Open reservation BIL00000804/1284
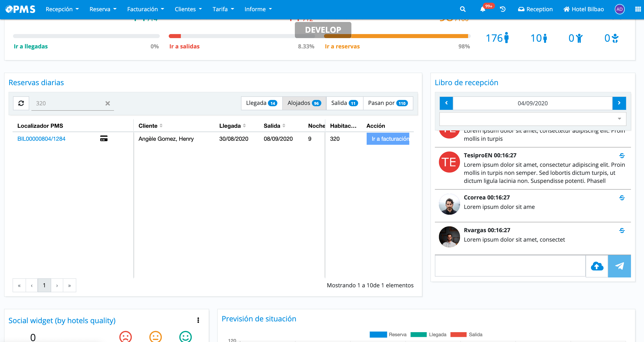 (41, 139)
